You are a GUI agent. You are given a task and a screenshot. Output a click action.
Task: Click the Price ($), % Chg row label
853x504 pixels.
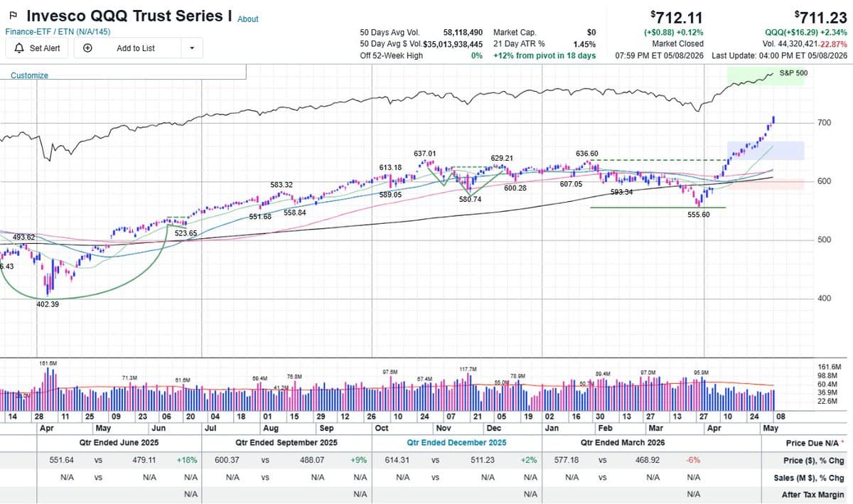click(812, 461)
